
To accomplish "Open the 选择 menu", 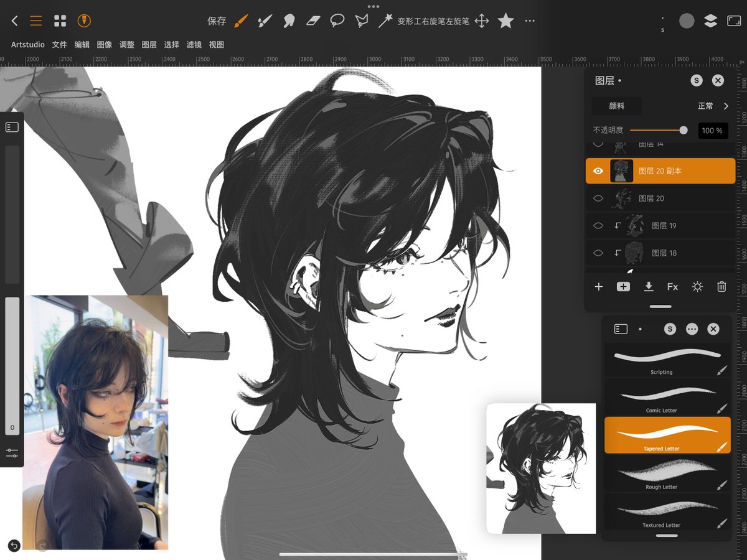I will coord(172,45).
